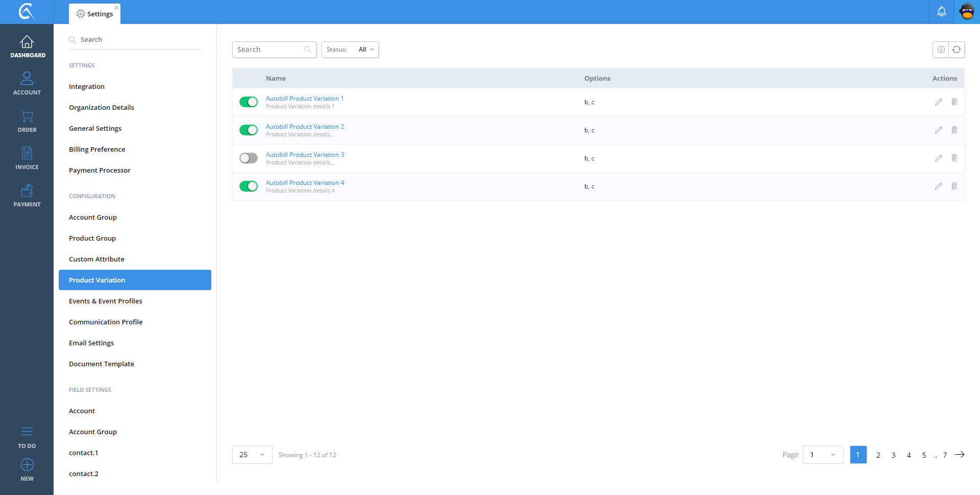Click the table search input field
This screenshot has width=980, height=495.
tap(269, 50)
